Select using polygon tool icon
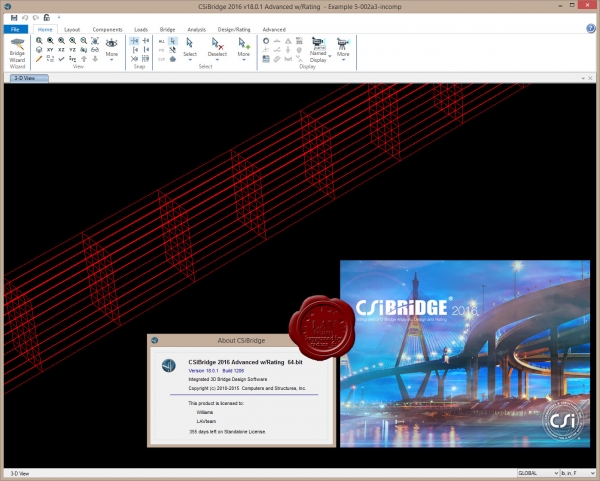The width and height of the screenshot is (600, 481). pyautogui.click(x=173, y=59)
